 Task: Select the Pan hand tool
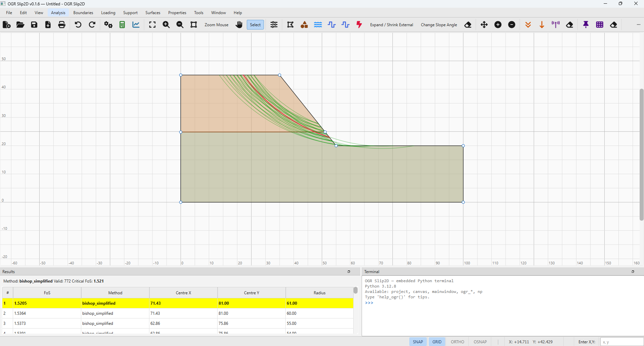click(239, 25)
